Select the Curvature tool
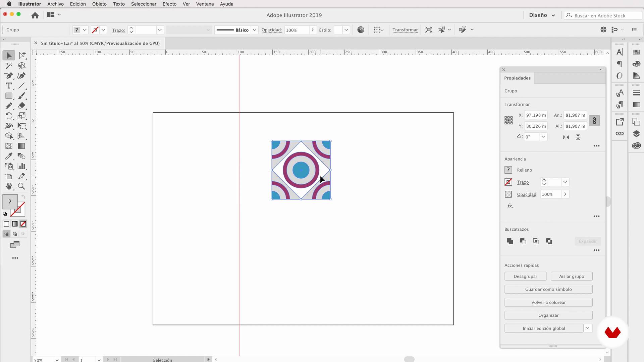644x362 pixels. [x=22, y=76]
